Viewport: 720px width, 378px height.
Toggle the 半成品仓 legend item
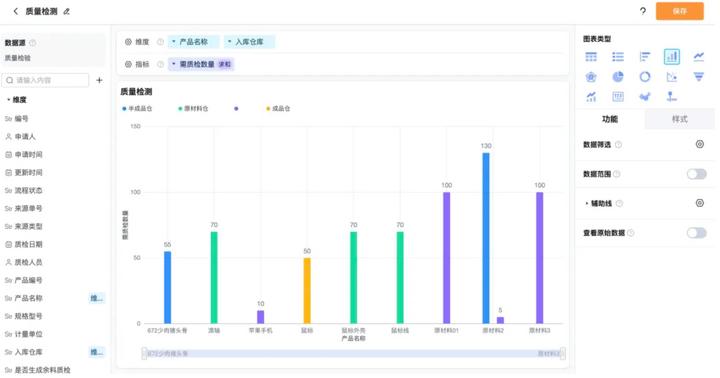[x=137, y=109]
